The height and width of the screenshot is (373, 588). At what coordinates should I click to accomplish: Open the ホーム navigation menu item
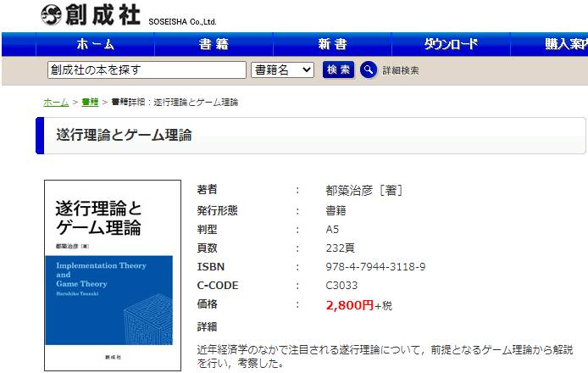point(95,44)
